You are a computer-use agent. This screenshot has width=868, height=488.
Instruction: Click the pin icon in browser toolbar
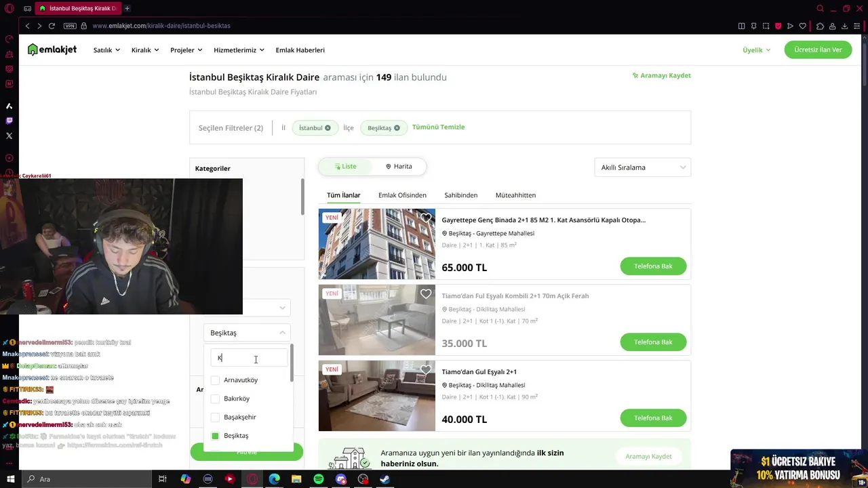753,26
